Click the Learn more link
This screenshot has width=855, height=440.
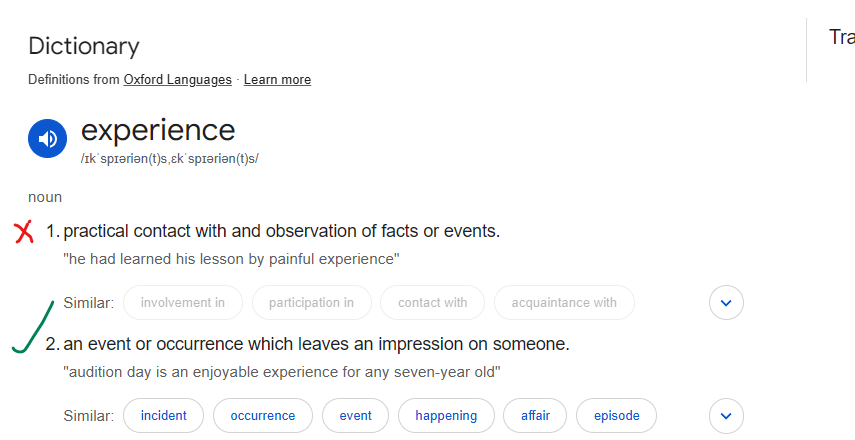click(x=277, y=80)
